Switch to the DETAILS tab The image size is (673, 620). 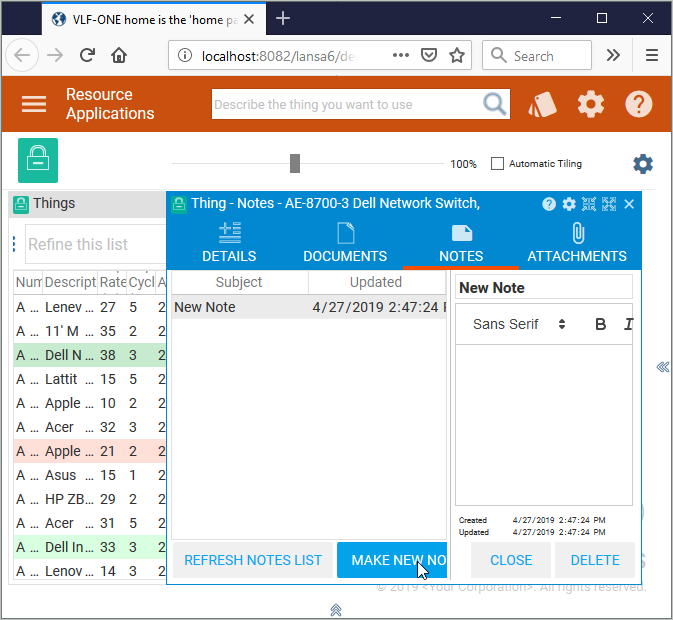229,242
